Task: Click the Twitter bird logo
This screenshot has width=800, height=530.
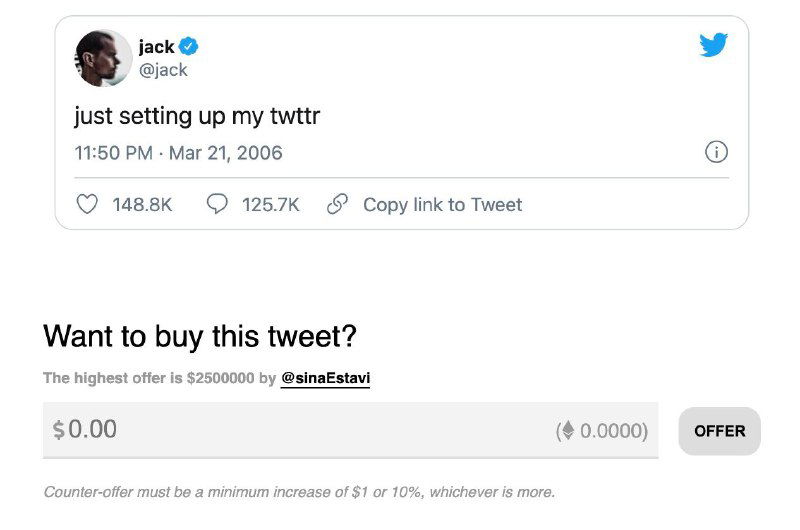Action: [x=713, y=45]
